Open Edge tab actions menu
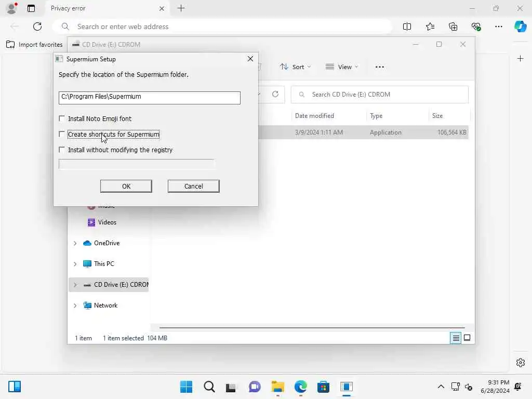 [31, 8]
